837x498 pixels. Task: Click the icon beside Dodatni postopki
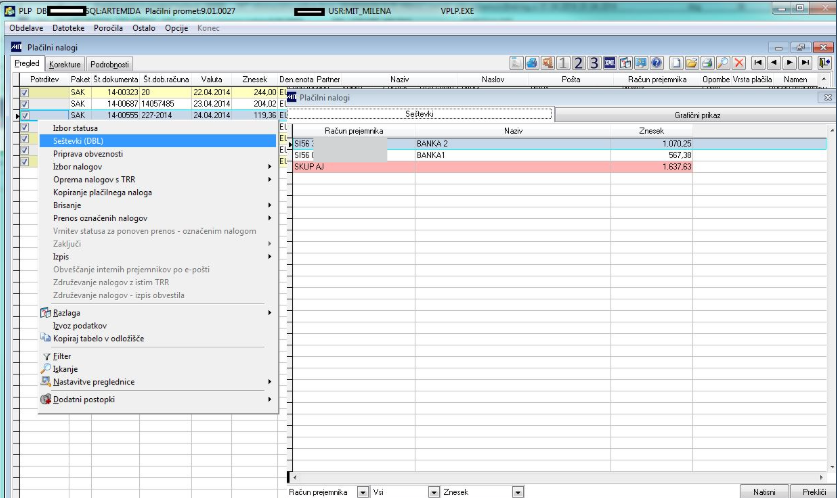coord(46,399)
